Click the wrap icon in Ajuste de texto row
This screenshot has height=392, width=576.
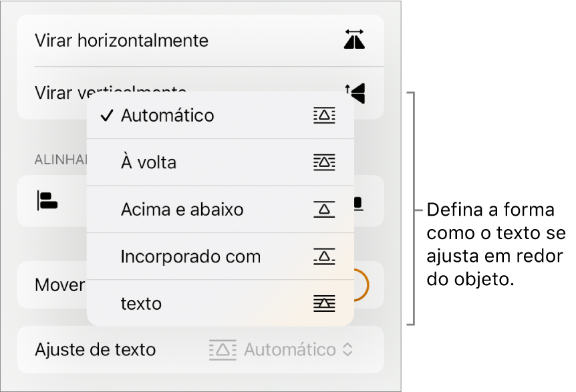pyautogui.click(x=223, y=349)
